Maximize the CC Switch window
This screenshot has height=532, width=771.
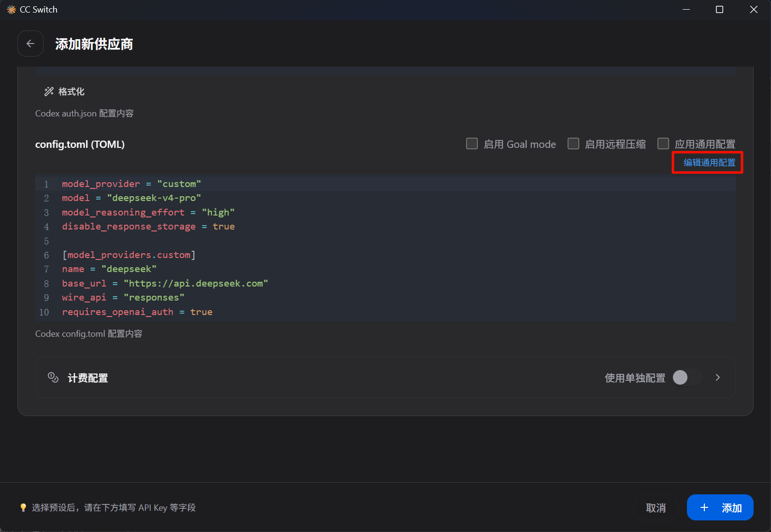pos(719,10)
